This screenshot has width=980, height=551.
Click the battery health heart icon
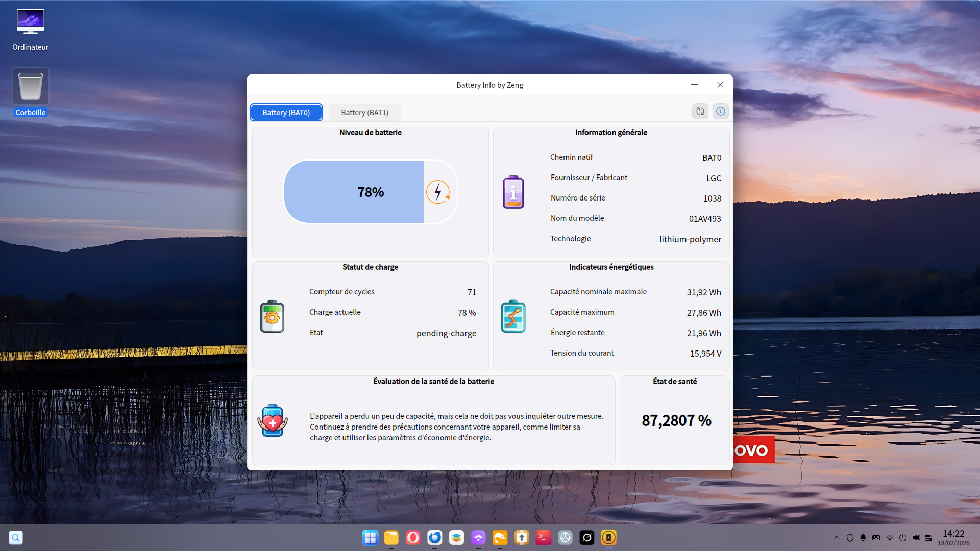273,421
